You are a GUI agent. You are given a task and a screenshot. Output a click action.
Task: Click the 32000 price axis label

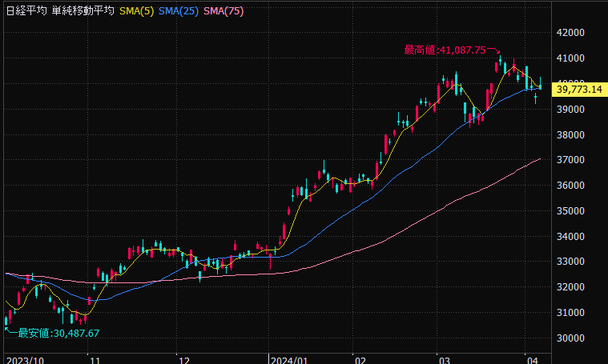pyautogui.click(x=570, y=287)
